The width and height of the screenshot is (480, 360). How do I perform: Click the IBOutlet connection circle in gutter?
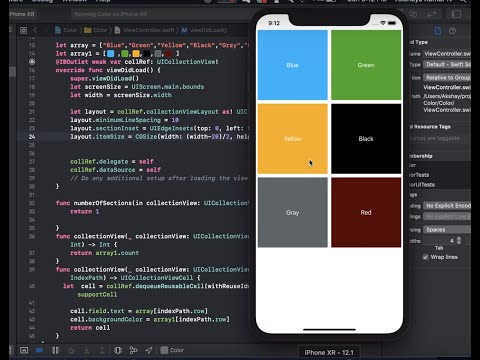[32, 62]
